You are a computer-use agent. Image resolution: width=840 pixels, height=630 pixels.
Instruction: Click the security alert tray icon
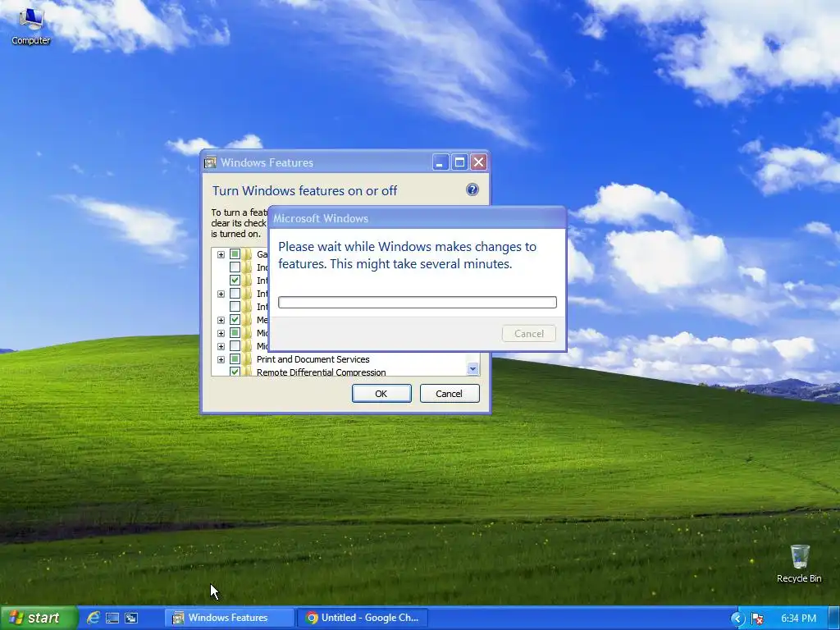click(x=757, y=619)
